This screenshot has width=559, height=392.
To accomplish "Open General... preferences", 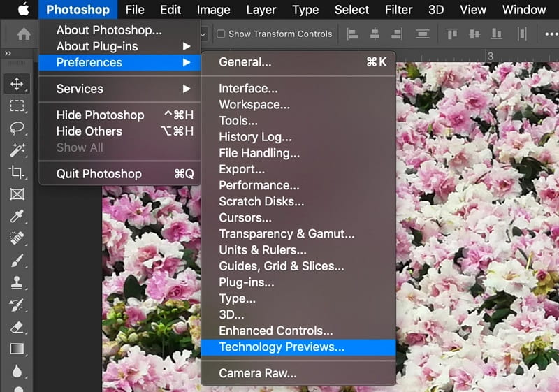I will 298,62.
